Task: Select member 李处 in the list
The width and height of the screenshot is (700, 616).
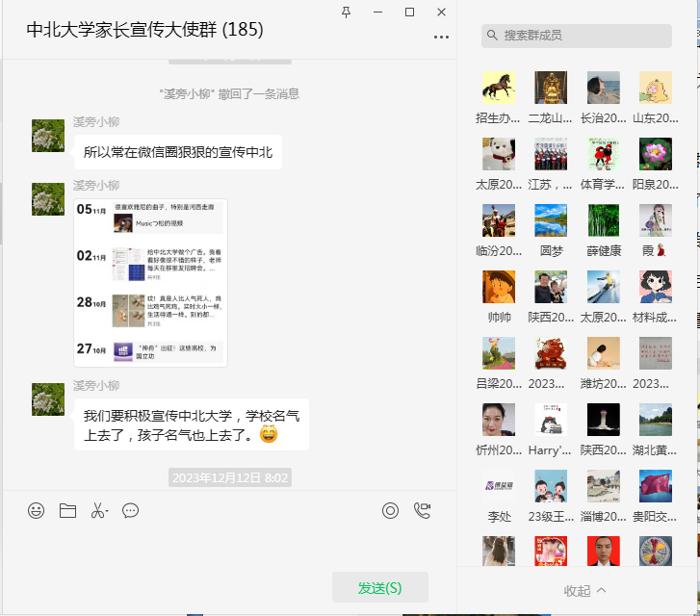Action: tap(499, 486)
